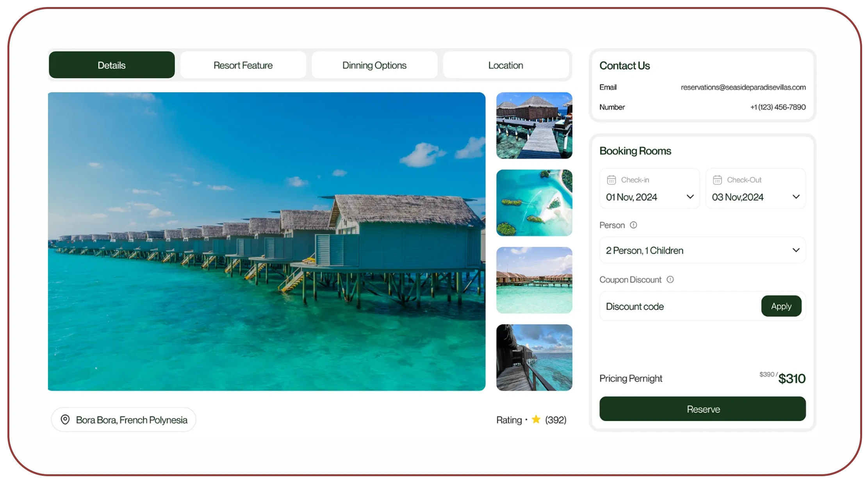The height and width of the screenshot is (484, 868).
Task: Click the info icon beside Person
Action: pyautogui.click(x=633, y=225)
